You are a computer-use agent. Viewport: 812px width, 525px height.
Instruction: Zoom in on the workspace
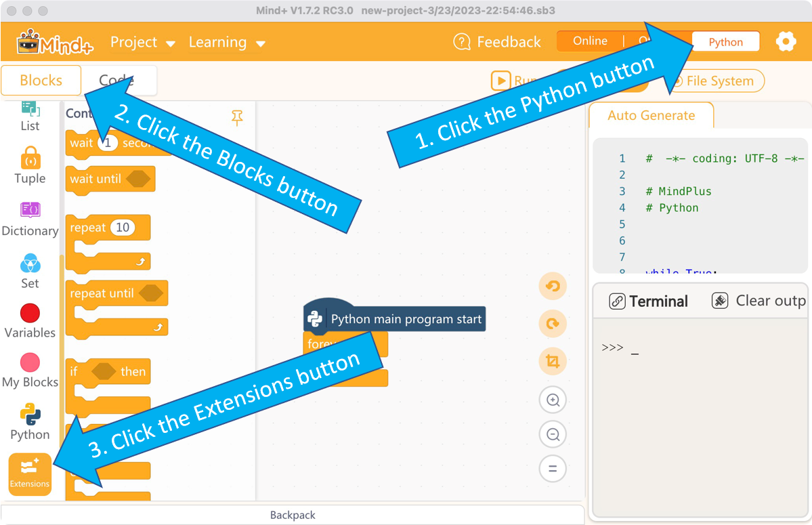coord(553,400)
